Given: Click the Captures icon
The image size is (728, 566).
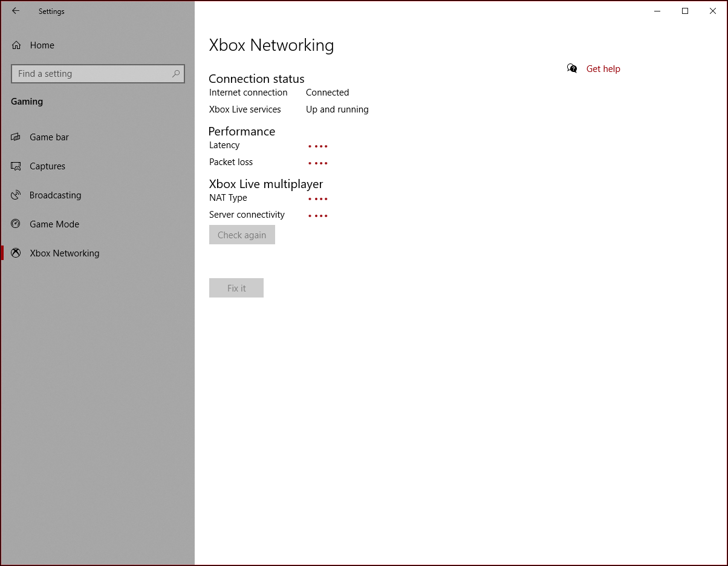Looking at the screenshot, I should pyautogui.click(x=16, y=166).
